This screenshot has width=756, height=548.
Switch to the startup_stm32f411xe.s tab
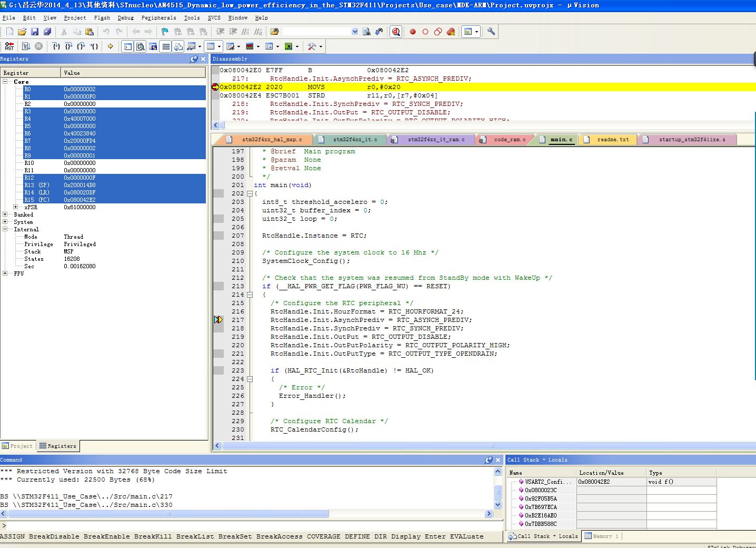pos(687,140)
